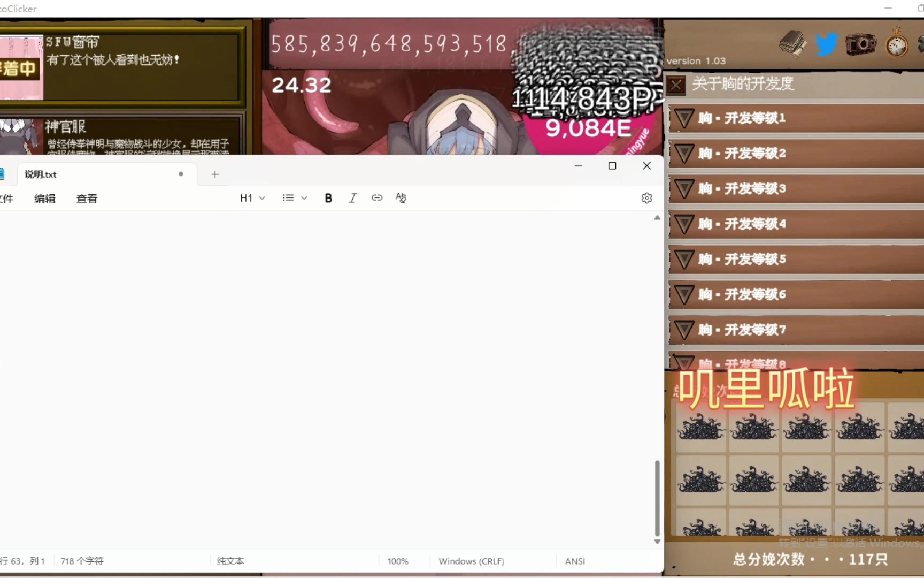Open the stacked books and scroll icon
Image resolution: width=924 pixels, height=578 pixels.
point(794,43)
